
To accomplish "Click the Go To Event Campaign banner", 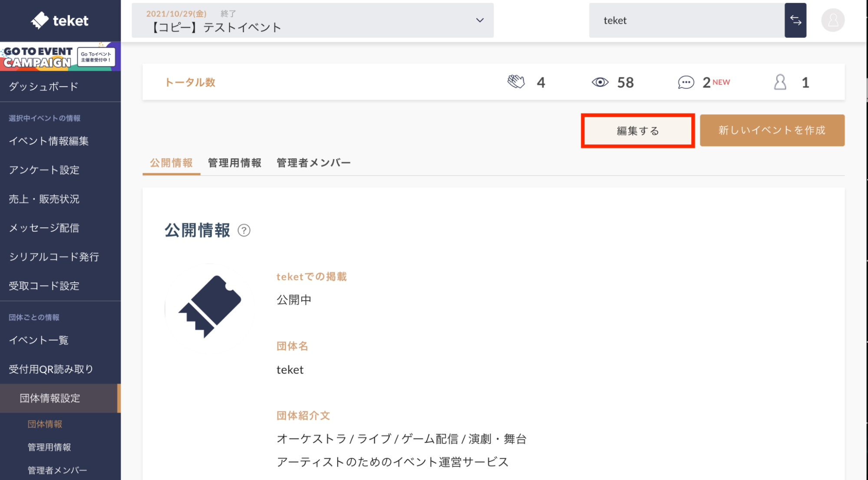I will [x=60, y=57].
